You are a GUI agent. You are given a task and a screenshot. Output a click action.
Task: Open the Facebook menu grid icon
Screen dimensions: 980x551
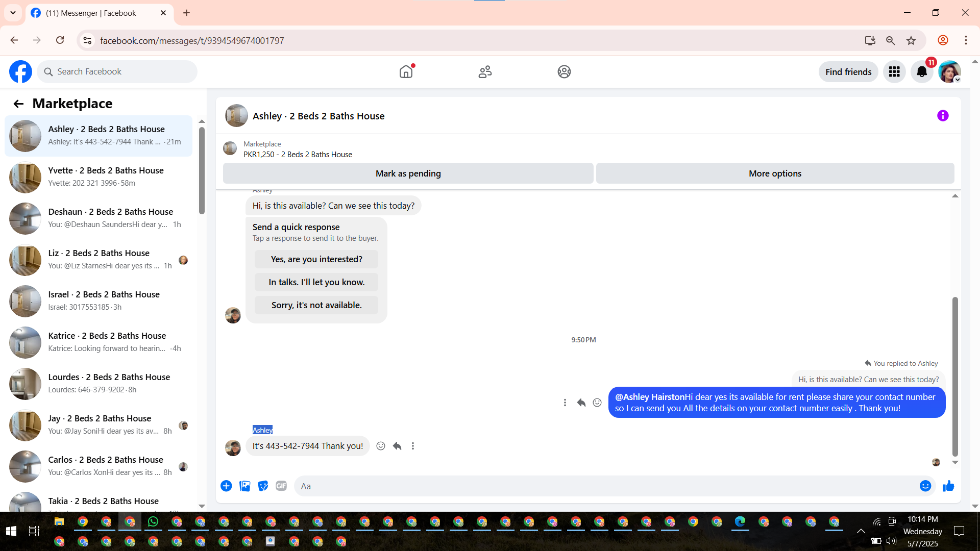[894, 72]
